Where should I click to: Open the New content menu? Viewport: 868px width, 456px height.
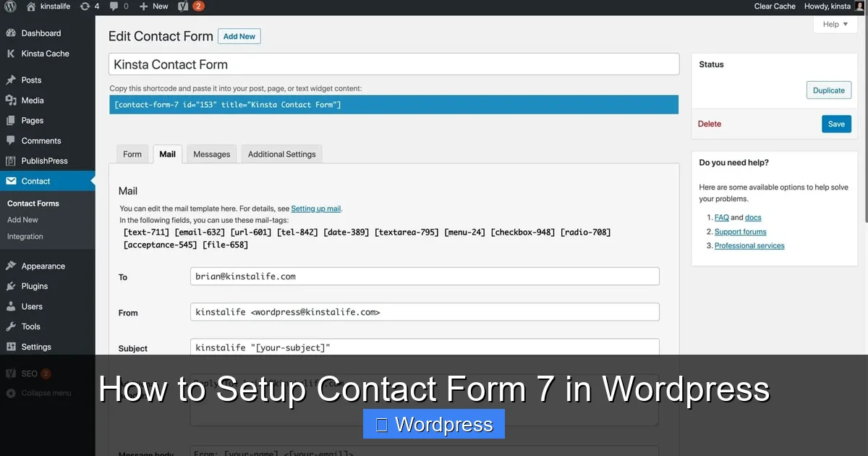tap(154, 7)
